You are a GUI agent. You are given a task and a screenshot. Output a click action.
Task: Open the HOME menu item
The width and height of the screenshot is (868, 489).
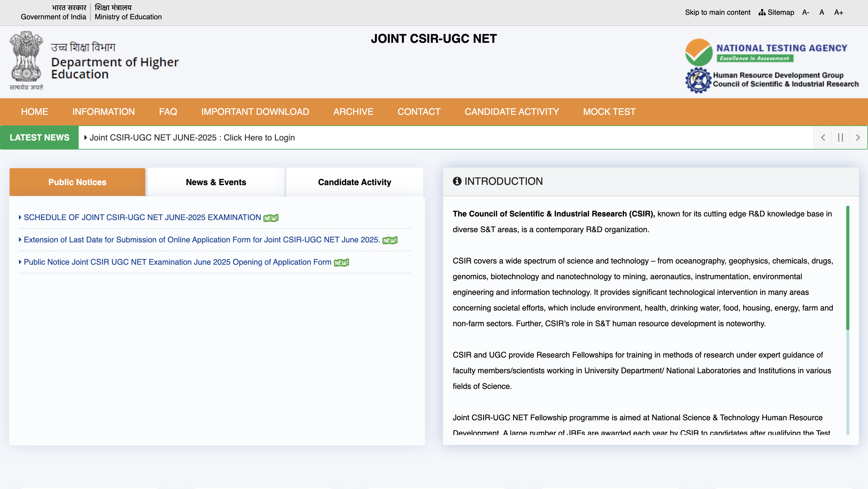tap(35, 112)
